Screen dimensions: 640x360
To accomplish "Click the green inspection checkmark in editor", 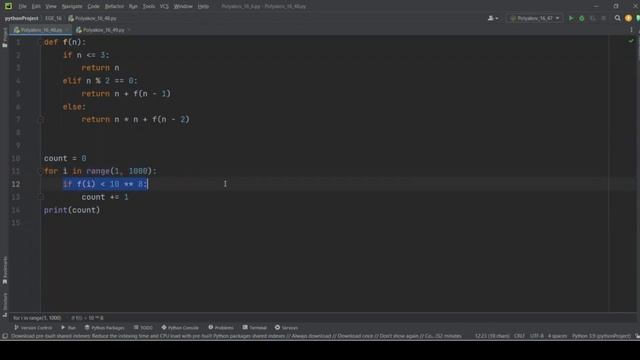I will click(x=631, y=41).
